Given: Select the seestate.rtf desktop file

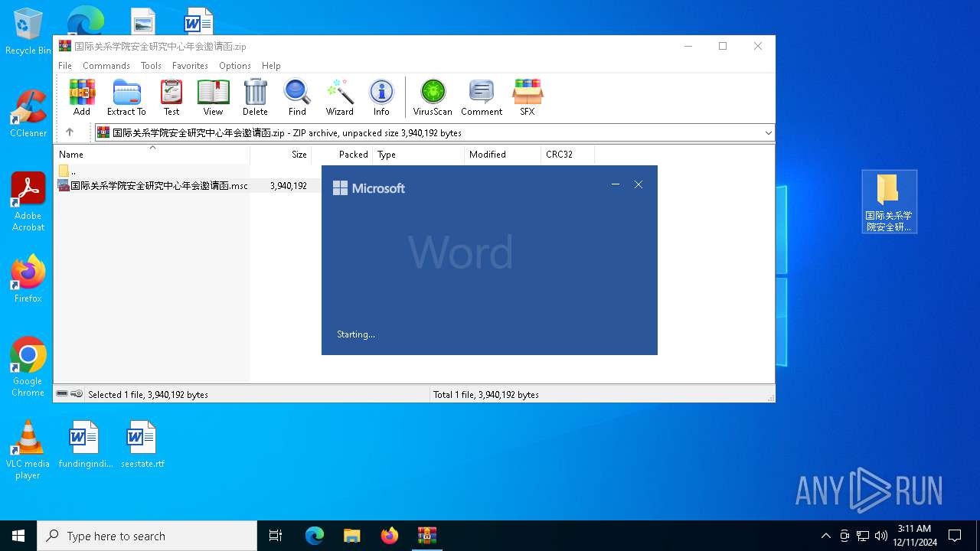Looking at the screenshot, I should click(142, 445).
